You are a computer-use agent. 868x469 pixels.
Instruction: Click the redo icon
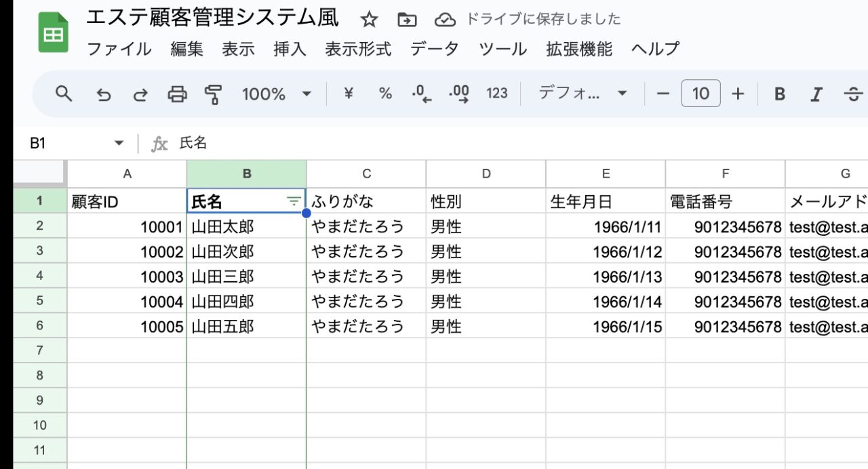[x=140, y=94]
